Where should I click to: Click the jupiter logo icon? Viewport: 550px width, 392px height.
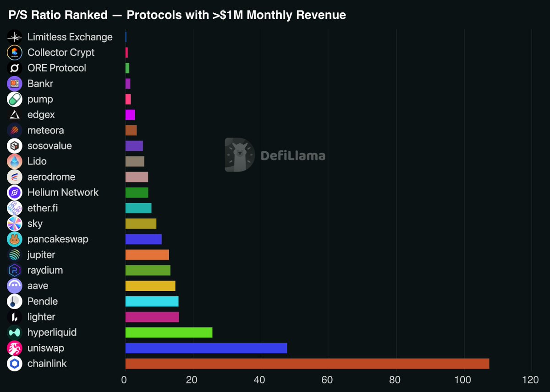(x=15, y=255)
